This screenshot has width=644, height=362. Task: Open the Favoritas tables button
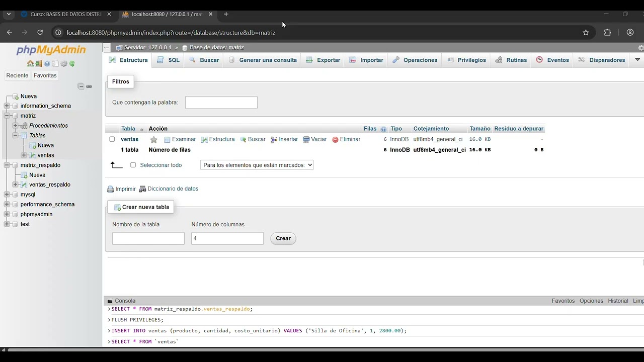pos(45,75)
